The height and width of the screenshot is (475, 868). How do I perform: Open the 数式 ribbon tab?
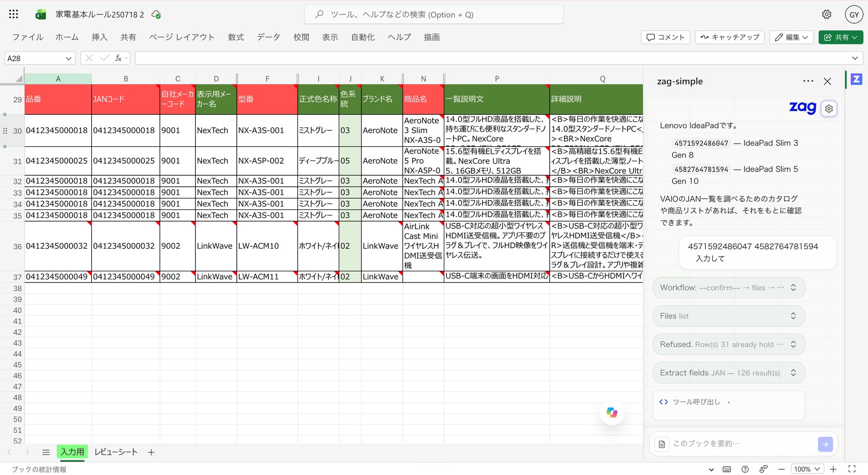point(235,37)
